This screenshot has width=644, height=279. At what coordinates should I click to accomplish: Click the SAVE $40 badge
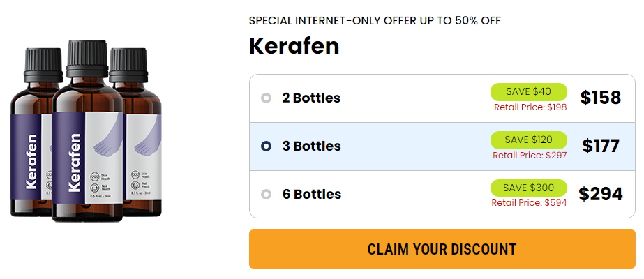(x=527, y=91)
